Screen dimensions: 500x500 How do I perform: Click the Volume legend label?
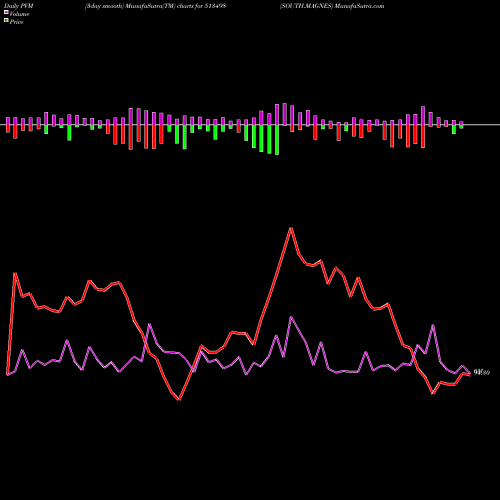tap(19, 14)
